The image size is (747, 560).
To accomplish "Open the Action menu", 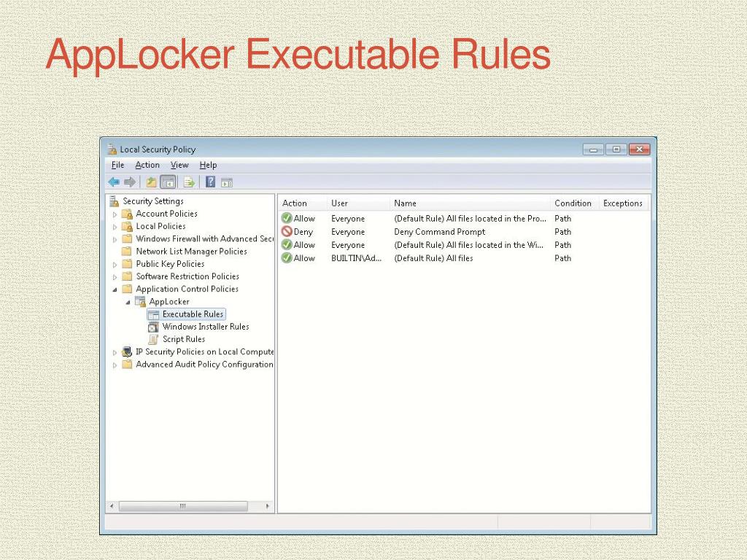I will point(147,165).
